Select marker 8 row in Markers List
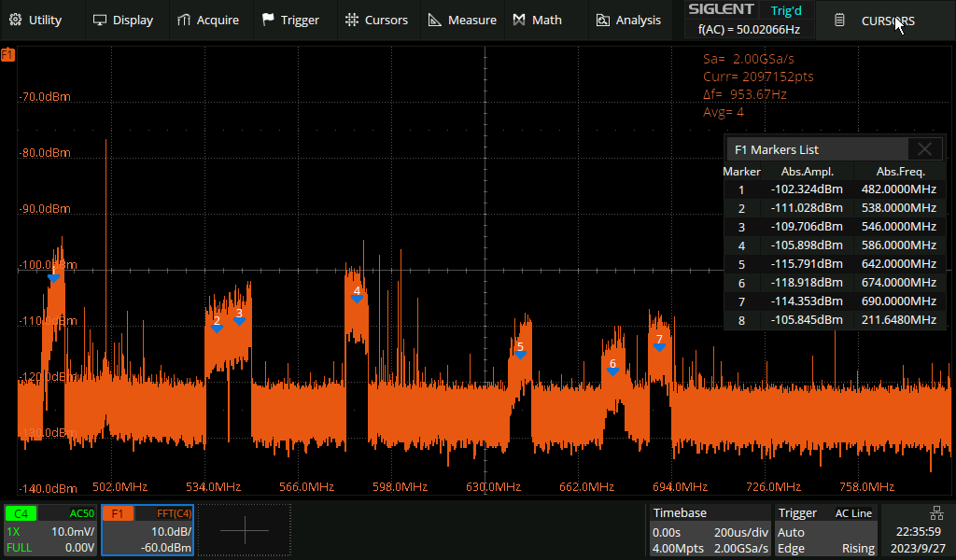Image resolution: width=956 pixels, height=560 pixels. point(834,320)
